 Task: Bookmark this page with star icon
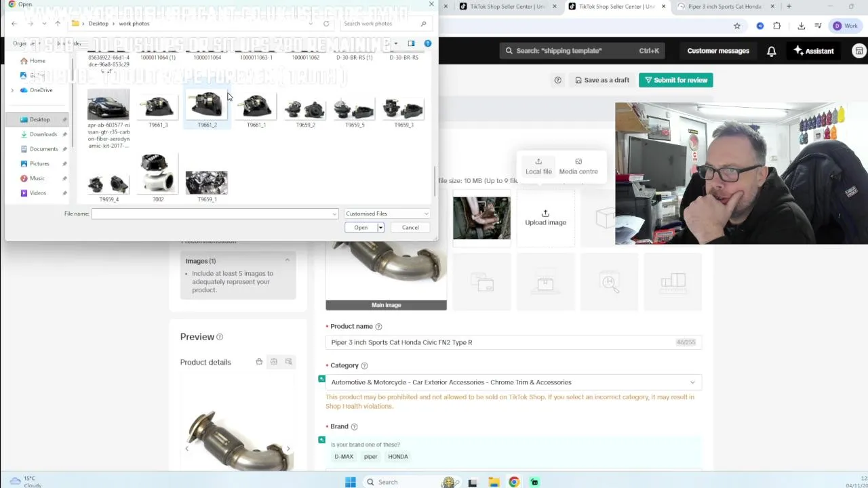point(737,26)
